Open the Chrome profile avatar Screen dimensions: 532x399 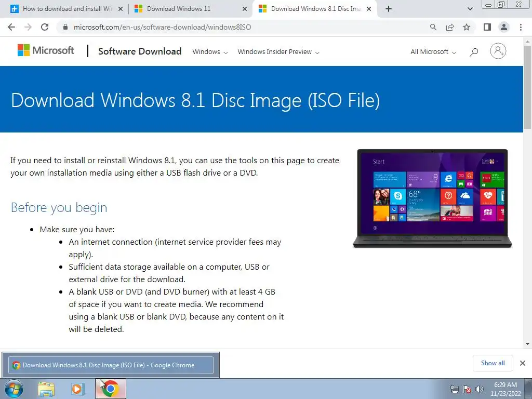504,27
